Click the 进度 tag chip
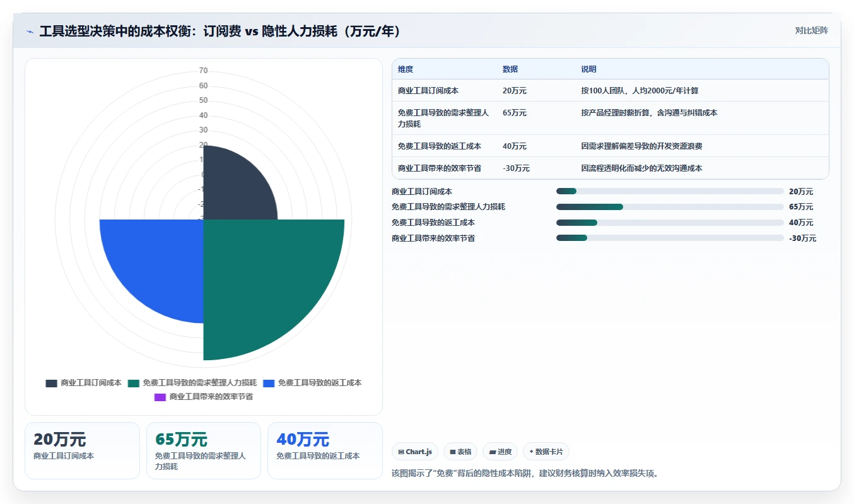The width and height of the screenshot is (854, 504). 500,452
